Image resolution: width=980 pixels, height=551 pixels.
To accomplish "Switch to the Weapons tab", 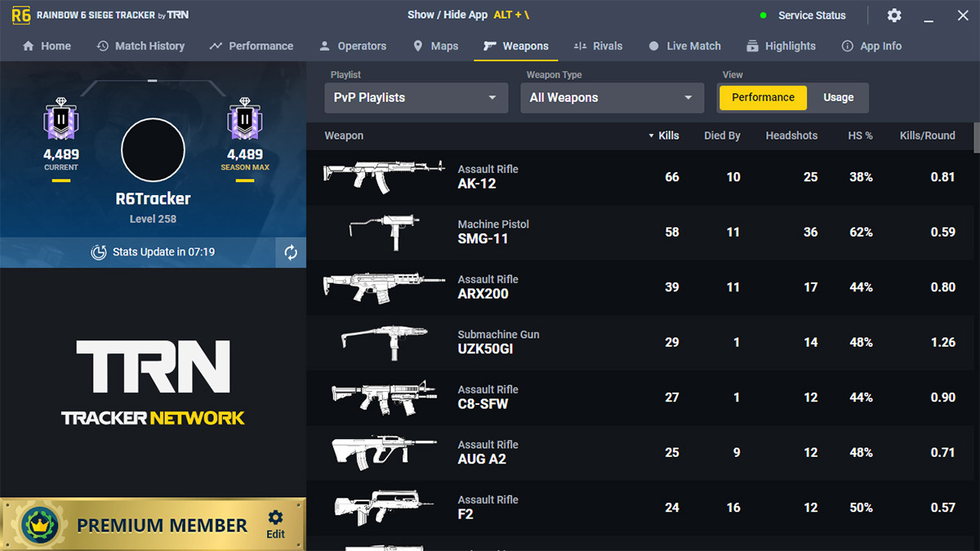I will [x=515, y=46].
